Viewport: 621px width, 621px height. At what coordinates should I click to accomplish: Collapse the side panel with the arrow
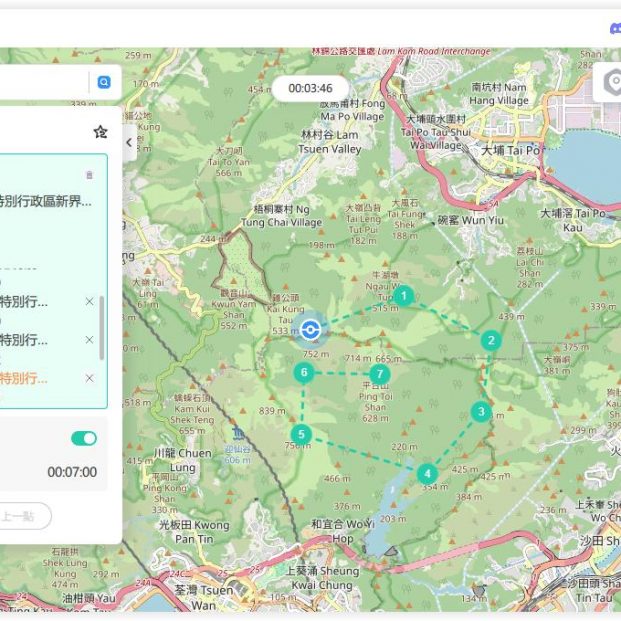pos(129,143)
